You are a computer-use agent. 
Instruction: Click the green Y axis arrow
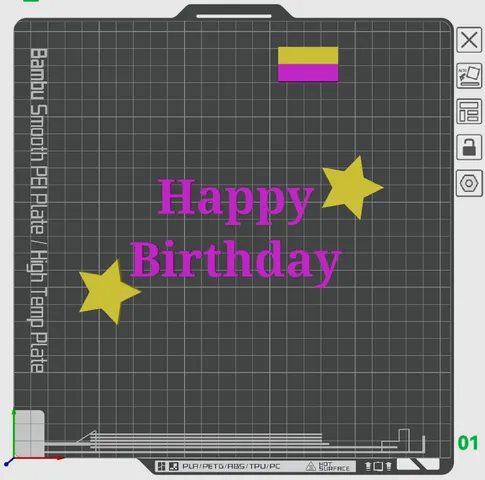pos(14,432)
